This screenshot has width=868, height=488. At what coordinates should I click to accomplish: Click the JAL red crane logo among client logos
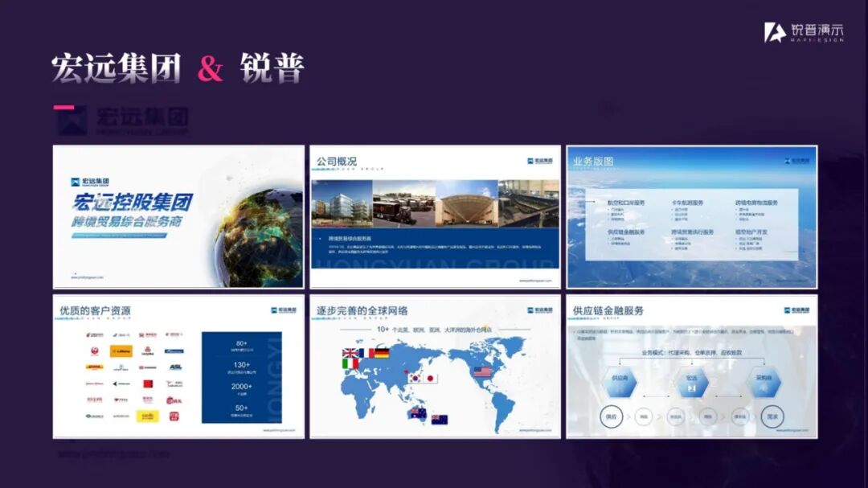pyautogui.click(x=95, y=350)
